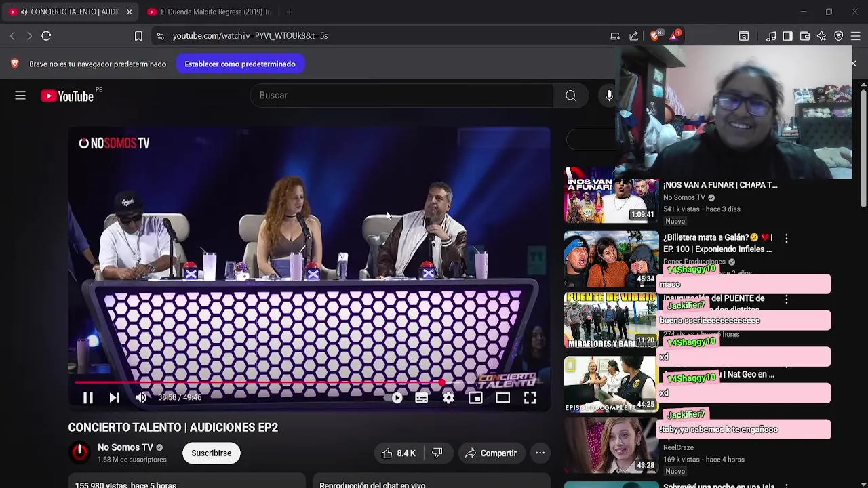Go to YouTube home via logo

[66, 96]
